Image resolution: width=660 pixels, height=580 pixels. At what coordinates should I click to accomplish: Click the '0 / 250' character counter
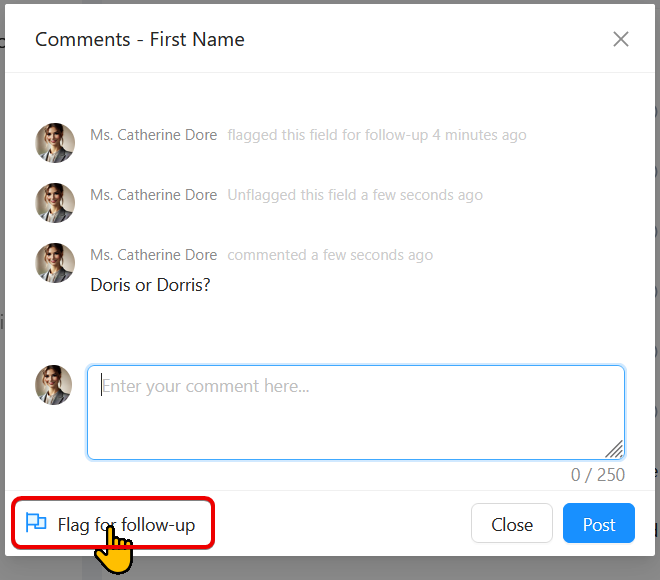tap(597, 475)
